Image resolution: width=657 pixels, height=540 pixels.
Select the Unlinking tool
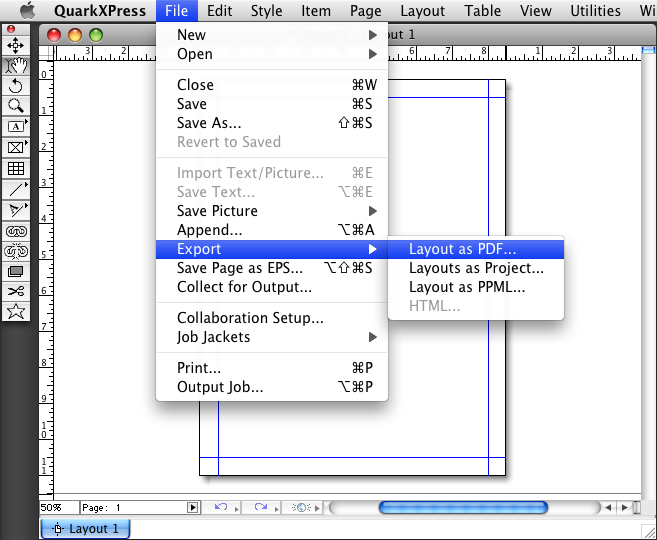click(x=16, y=251)
